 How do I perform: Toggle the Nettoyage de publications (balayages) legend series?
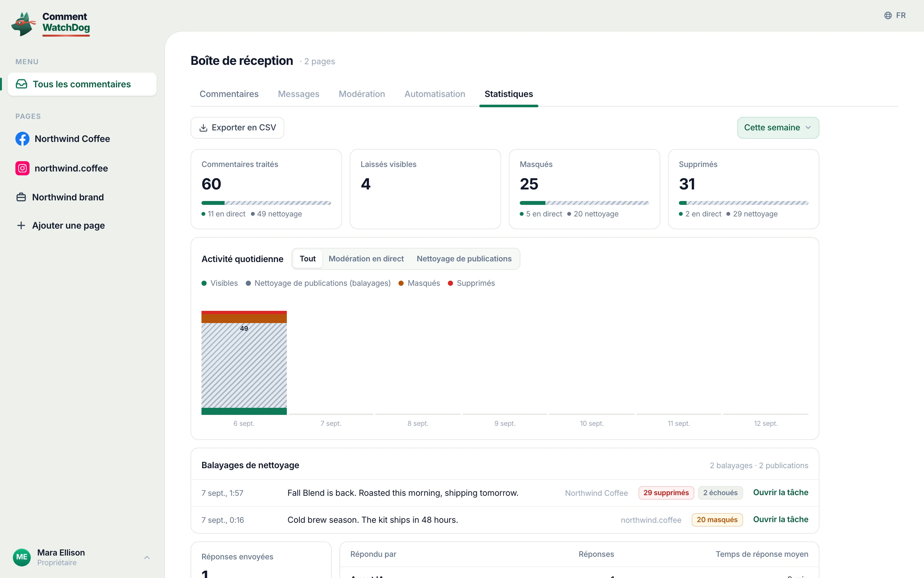318,283
